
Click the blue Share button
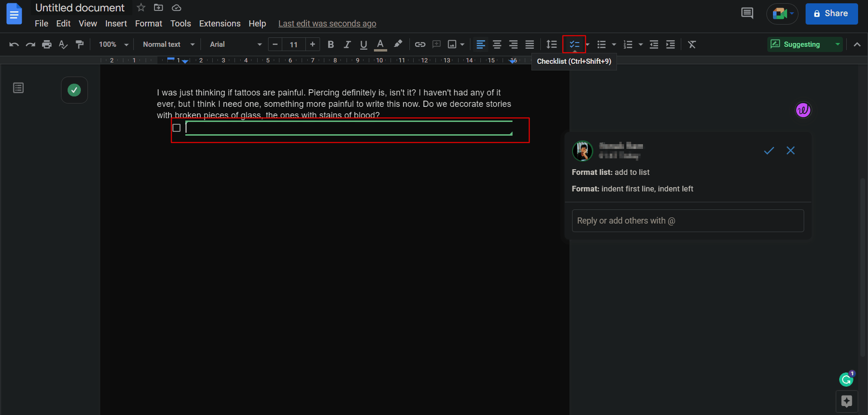point(832,14)
